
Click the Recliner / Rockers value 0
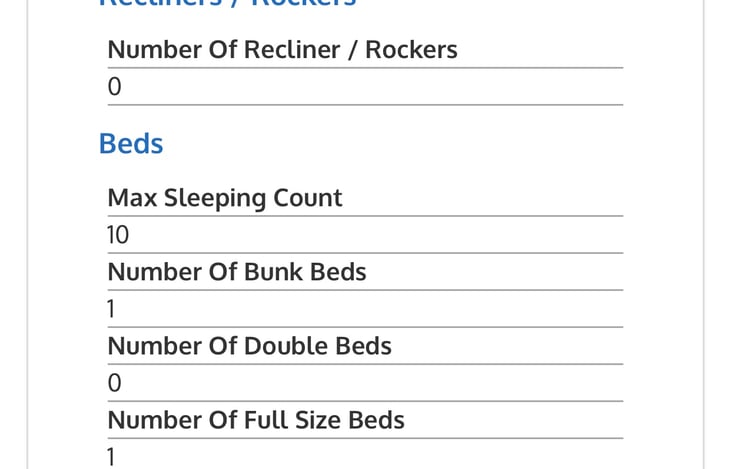pyautogui.click(x=115, y=87)
